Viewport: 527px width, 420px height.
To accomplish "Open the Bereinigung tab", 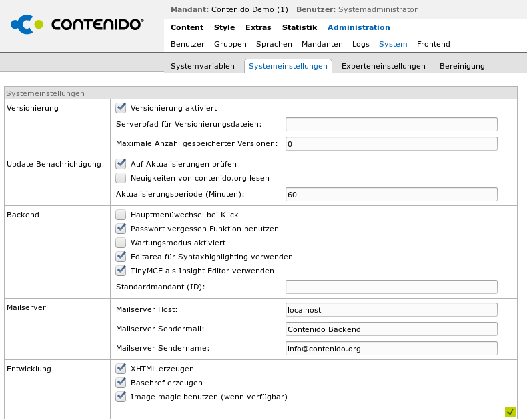I will (x=462, y=66).
